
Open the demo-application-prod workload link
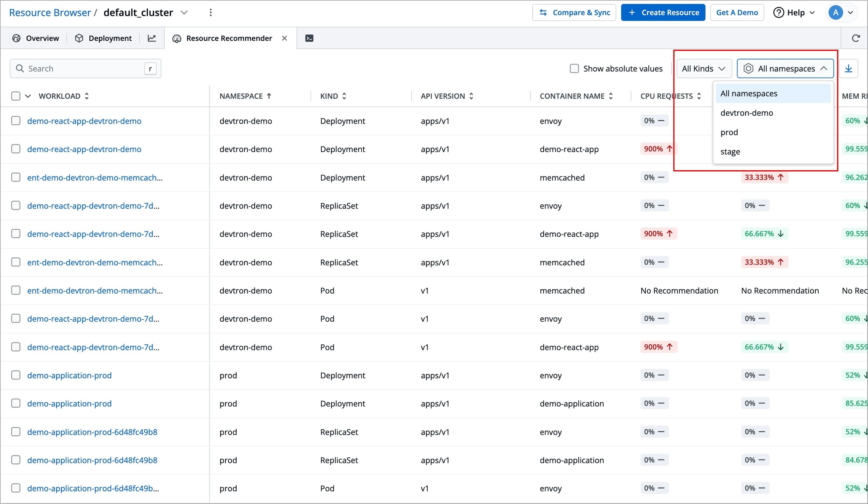(69, 375)
